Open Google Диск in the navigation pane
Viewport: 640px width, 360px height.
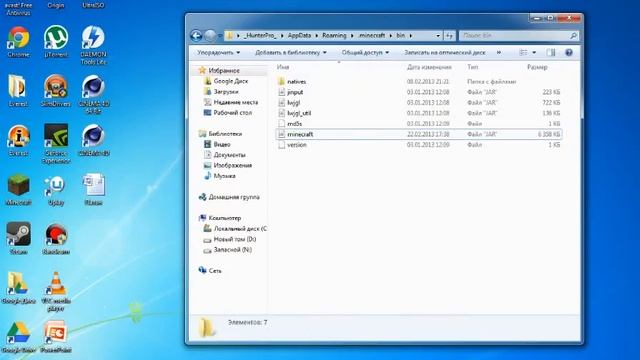[231, 81]
